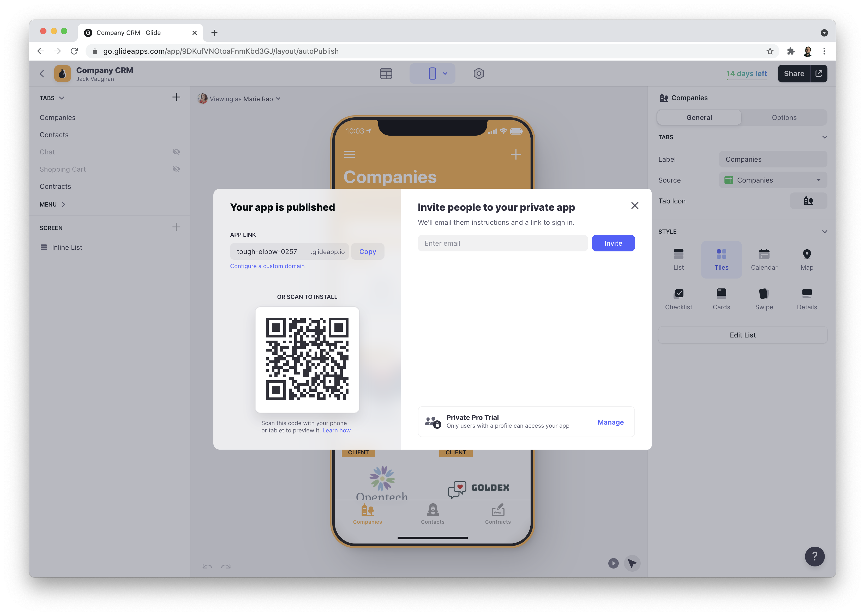The height and width of the screenshot is (616, 865).
Task: Select the Contracts tab in sidebar
Action: (55, 187)
